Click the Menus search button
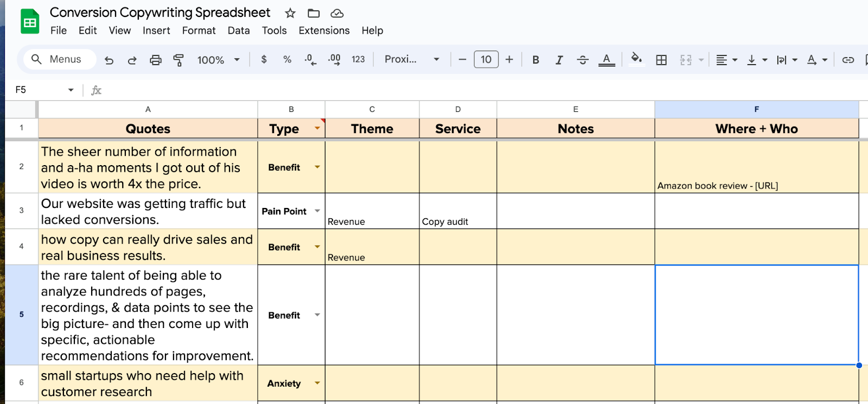This screenshot has height=404, width=868. point(57,59)
